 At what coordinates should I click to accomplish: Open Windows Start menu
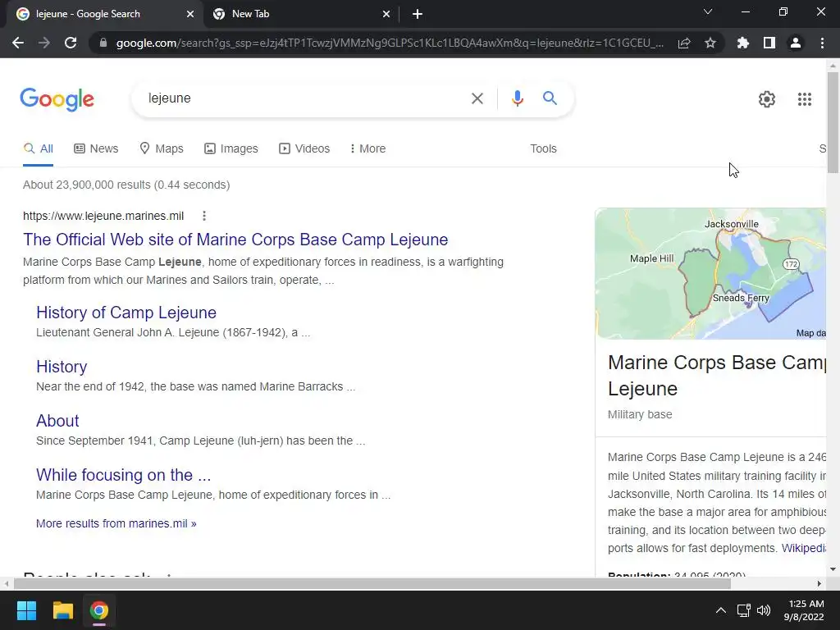(x=26, y=610)
